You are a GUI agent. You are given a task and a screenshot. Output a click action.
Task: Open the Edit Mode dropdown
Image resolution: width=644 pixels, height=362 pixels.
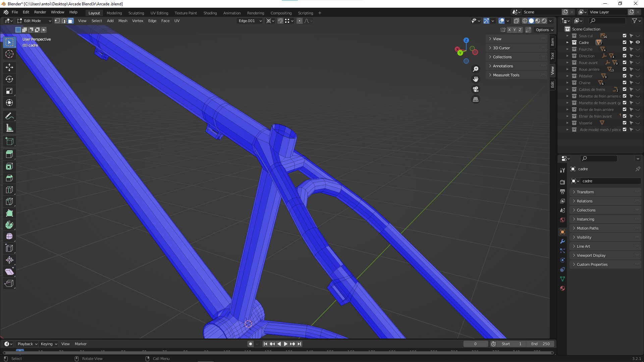(34, 21)
